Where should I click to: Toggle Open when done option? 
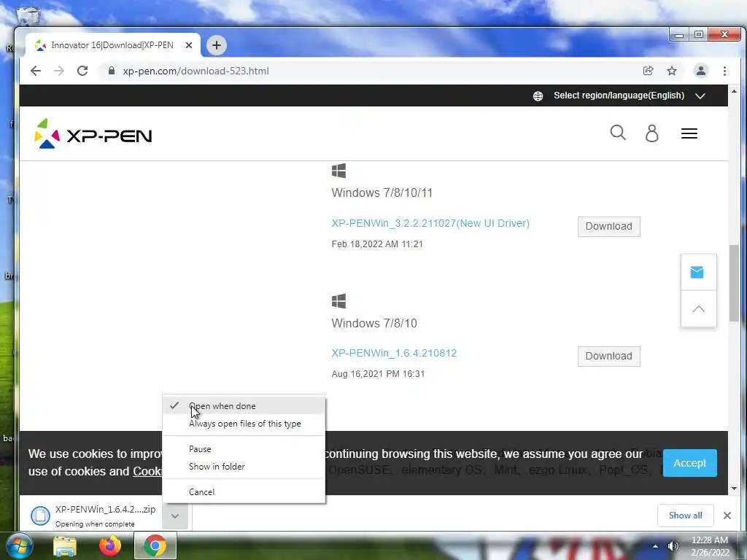click(244, 405)
